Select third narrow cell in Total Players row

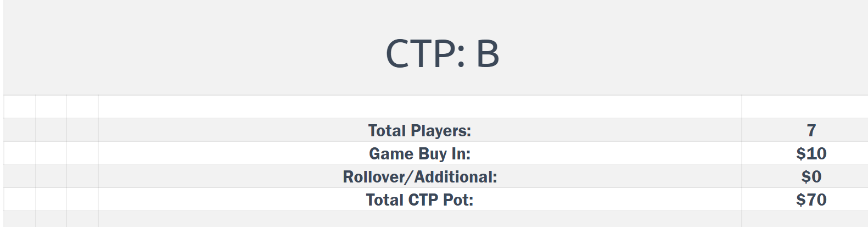coord(82,130)
